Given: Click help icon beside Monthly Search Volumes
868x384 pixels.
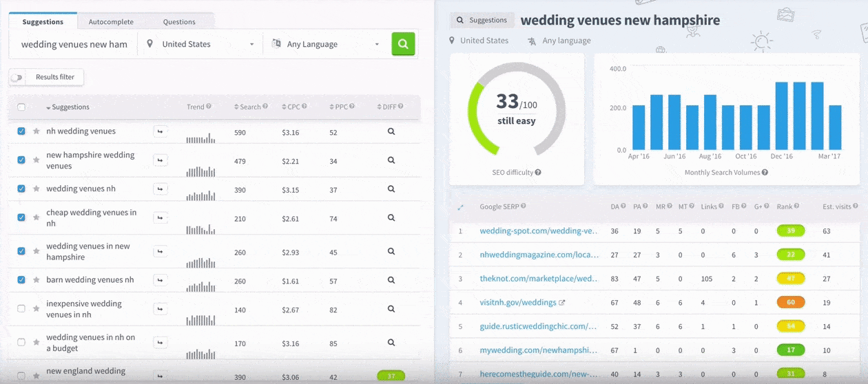Looking at the screenshot, I should (x=765, y=173).
